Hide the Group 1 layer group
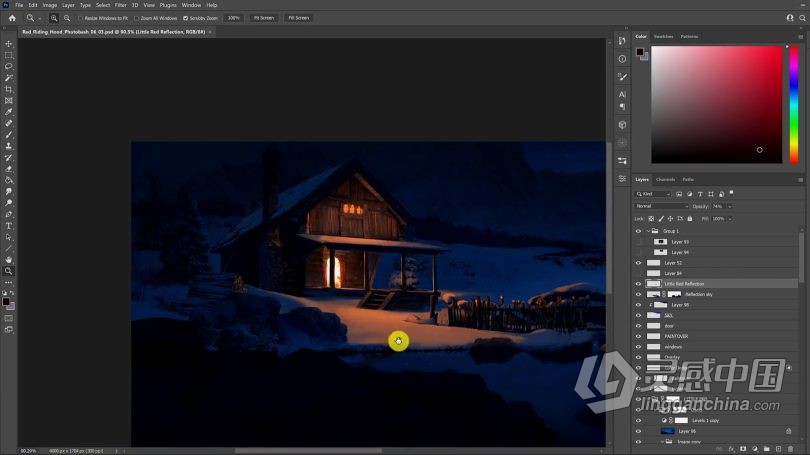The width and height of the screenshot is (810, 455). [638, 231]
